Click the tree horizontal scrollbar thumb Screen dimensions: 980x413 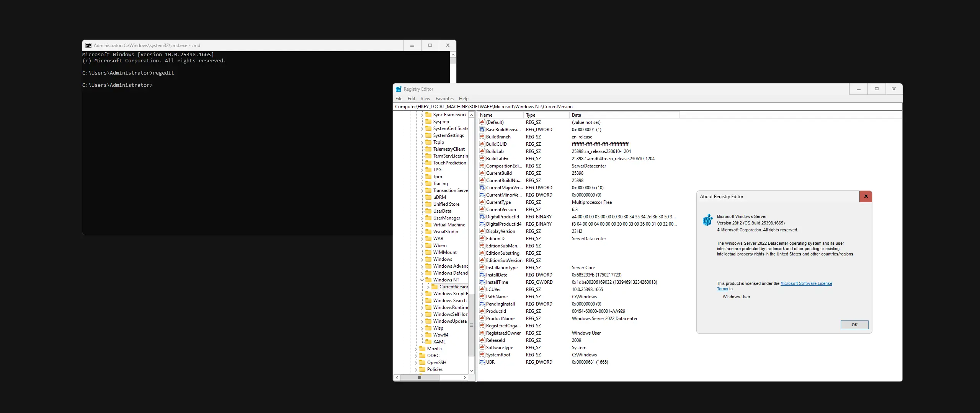click(420, 378)
